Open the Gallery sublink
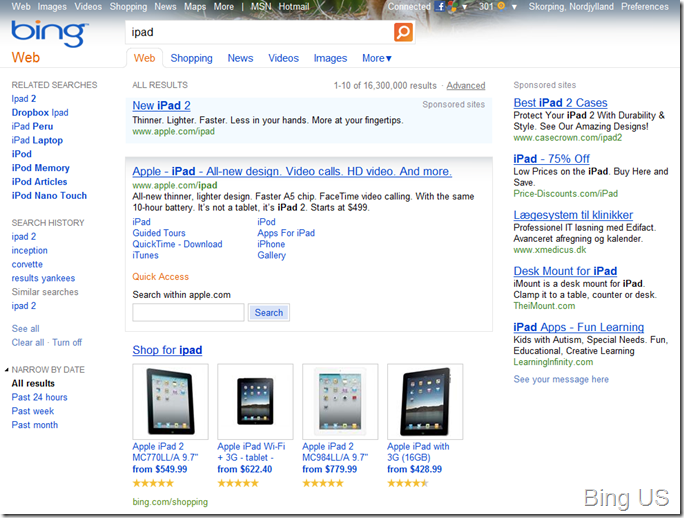 [271, 255]
